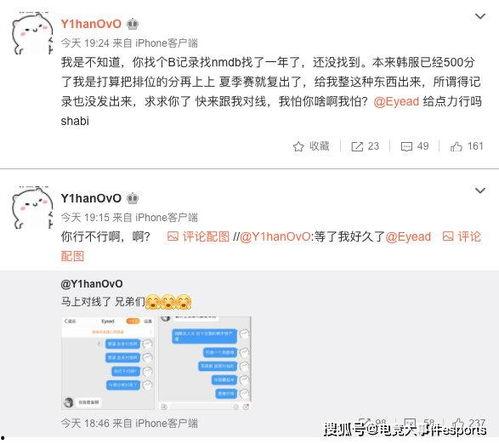Like the first post with thumbs-up 161
The image size is (499, 444).
pyautogui.click(x=456, y=146)
